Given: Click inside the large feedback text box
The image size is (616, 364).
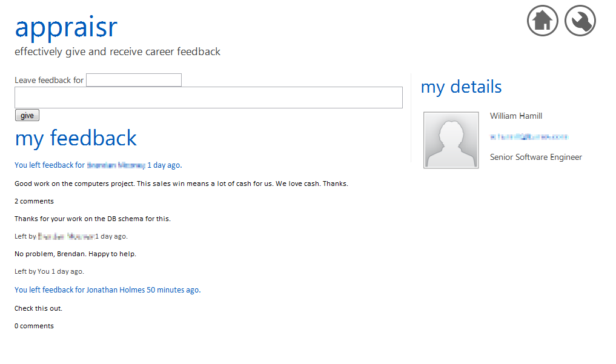Looking at the screenshot, I should click(x=208, y=98).
